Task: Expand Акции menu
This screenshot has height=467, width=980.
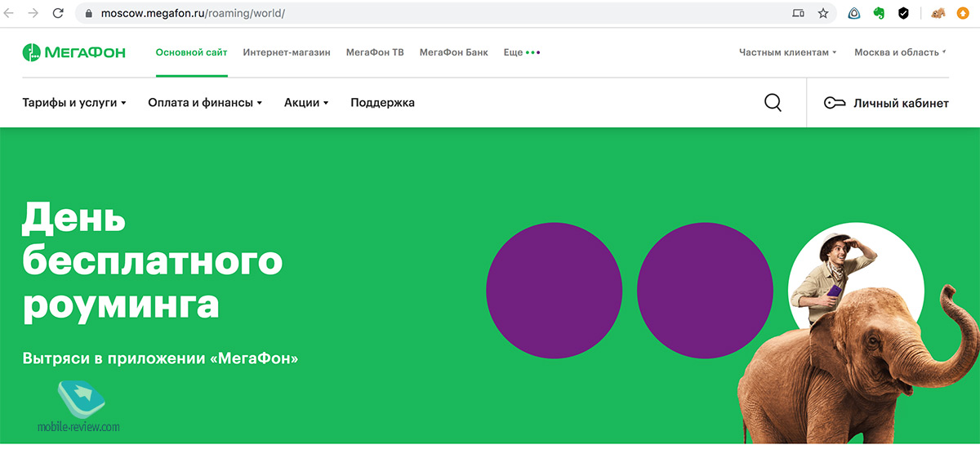Action: [x=306, y=103]
